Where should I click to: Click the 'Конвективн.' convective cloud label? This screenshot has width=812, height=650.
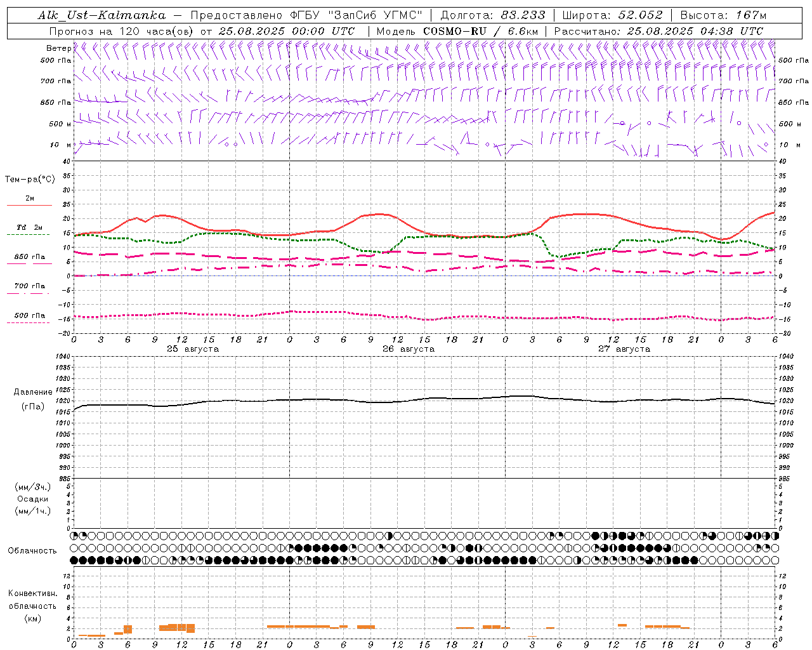pos(33,594)
